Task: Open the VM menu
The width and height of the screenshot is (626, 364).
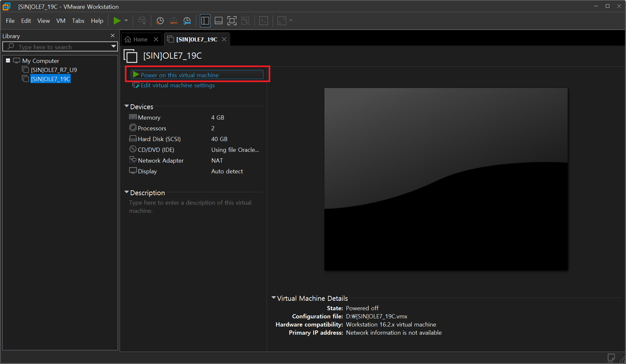Action: 61,21
